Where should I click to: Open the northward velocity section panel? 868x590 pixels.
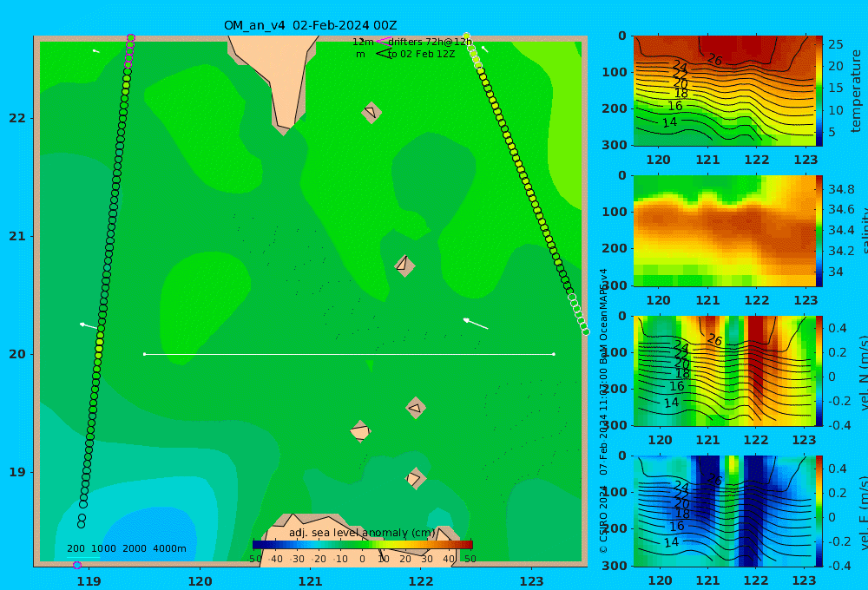click(x=724, y=370)
